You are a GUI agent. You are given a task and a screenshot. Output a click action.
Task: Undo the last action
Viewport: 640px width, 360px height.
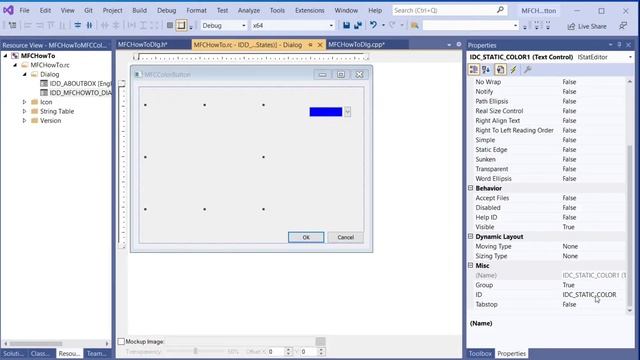click(373, 25)
